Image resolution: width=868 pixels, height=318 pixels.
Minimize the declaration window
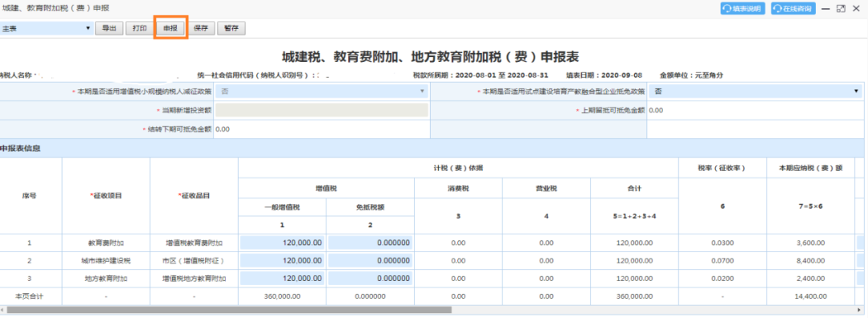826,8
